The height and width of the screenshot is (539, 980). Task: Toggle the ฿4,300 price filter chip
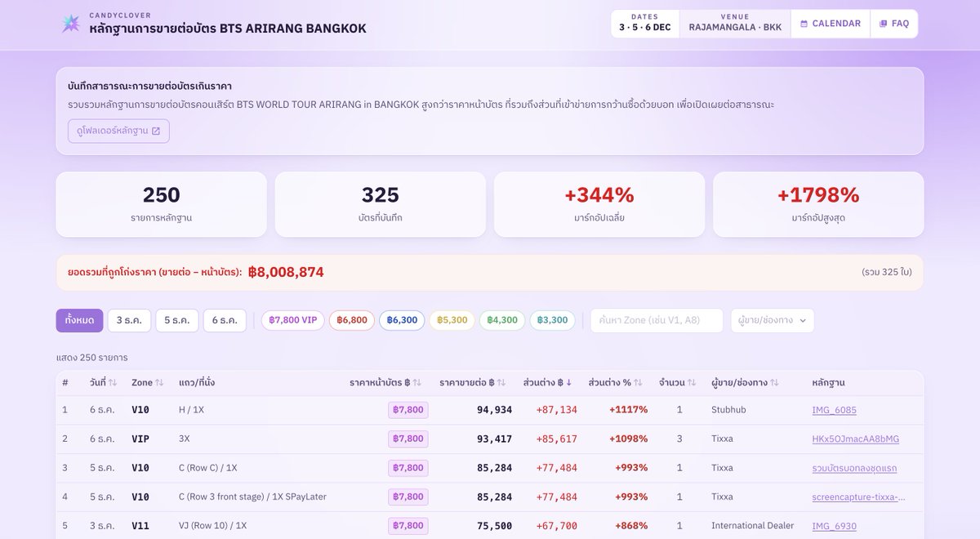click(x=502, y=320)
